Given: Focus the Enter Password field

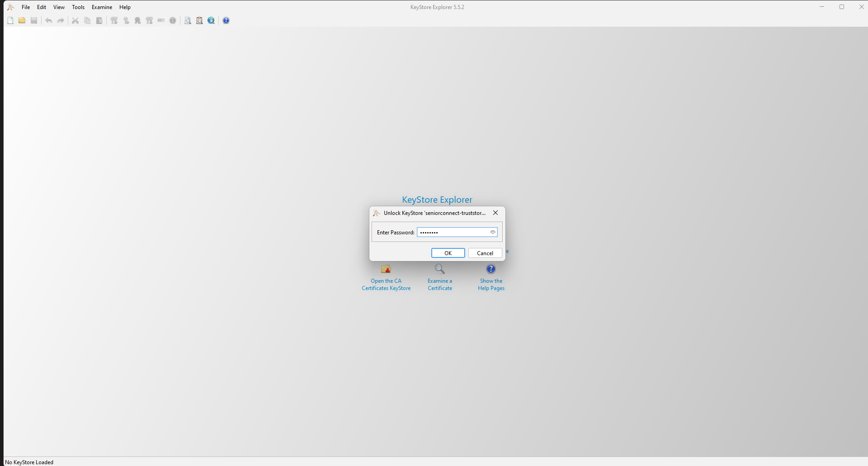Looking at the screenshot, I should pos(457,233).
